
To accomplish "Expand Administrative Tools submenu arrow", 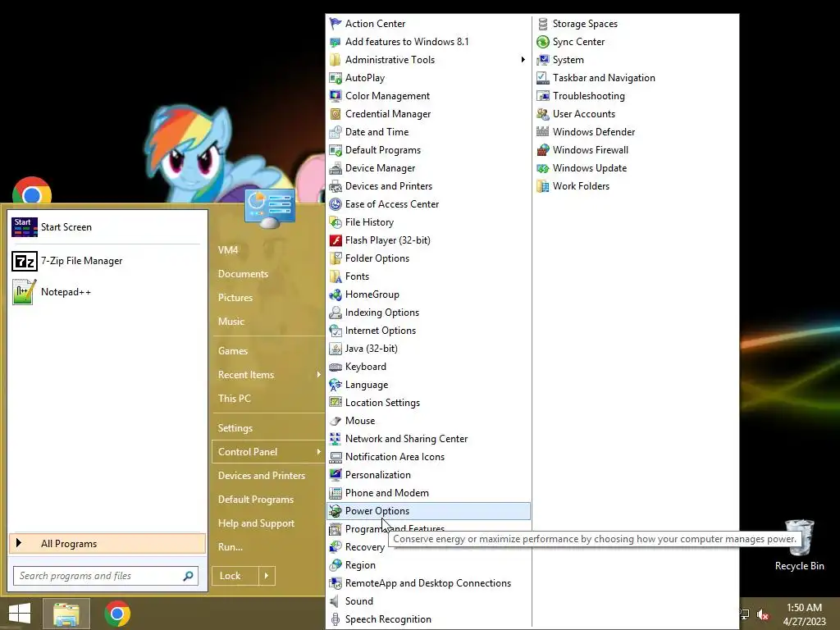I will 523,59.
